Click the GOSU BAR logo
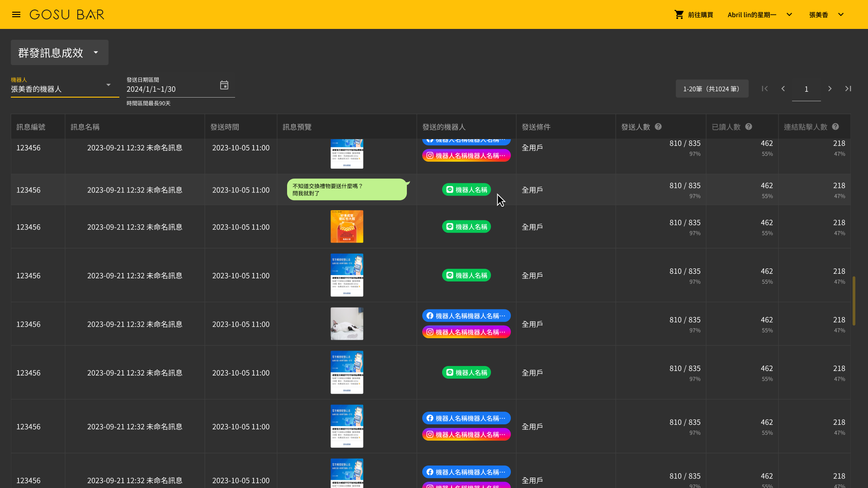The width and height of the screenshot is (868, 488). point(67,14)
